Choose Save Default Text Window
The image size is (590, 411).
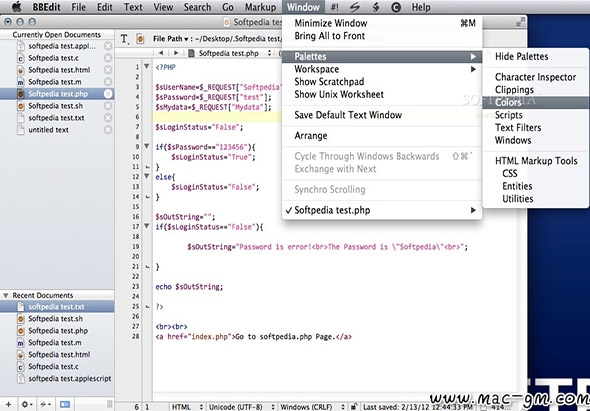(x=382, y=115)
